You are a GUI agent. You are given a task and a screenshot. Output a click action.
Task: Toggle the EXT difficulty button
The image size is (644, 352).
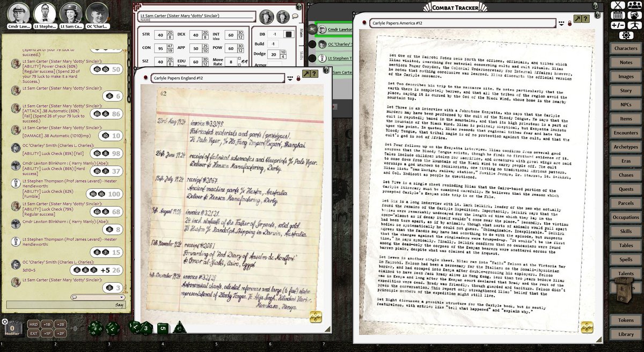tap(33, 333)
